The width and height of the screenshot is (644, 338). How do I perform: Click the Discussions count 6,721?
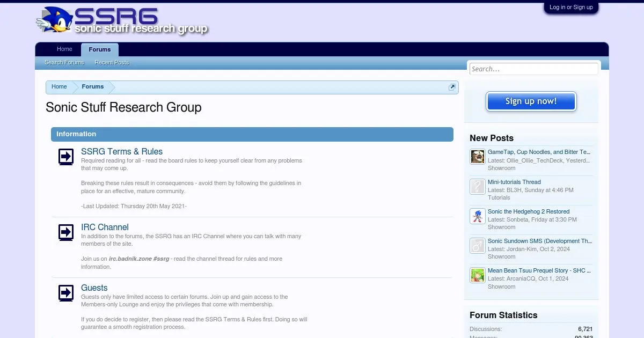[585, 329]
